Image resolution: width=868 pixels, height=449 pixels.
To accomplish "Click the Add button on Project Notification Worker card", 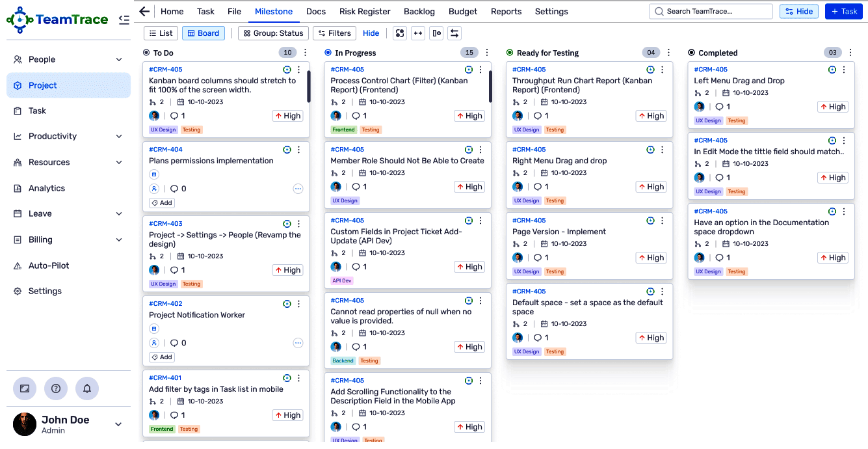I will 161,357.
